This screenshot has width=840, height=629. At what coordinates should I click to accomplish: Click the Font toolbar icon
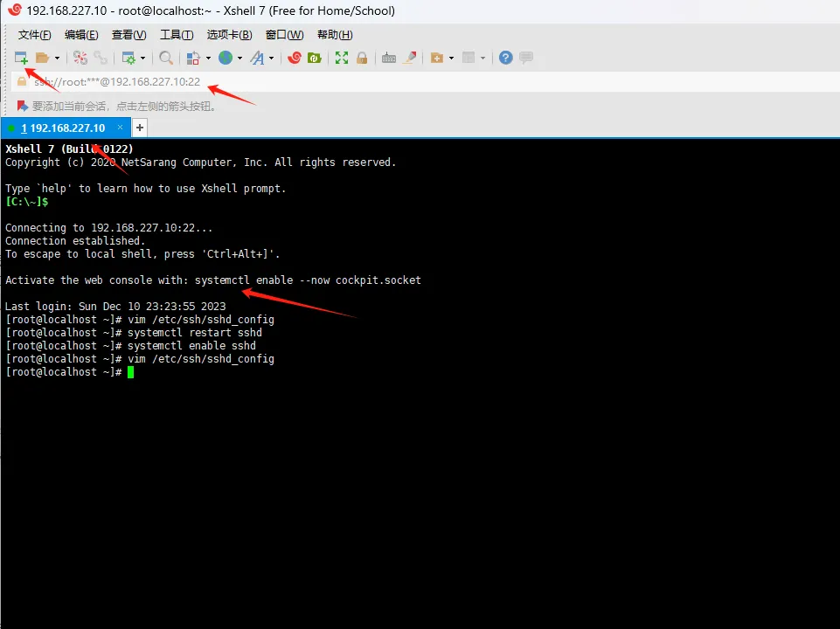(x=258, y=58)
